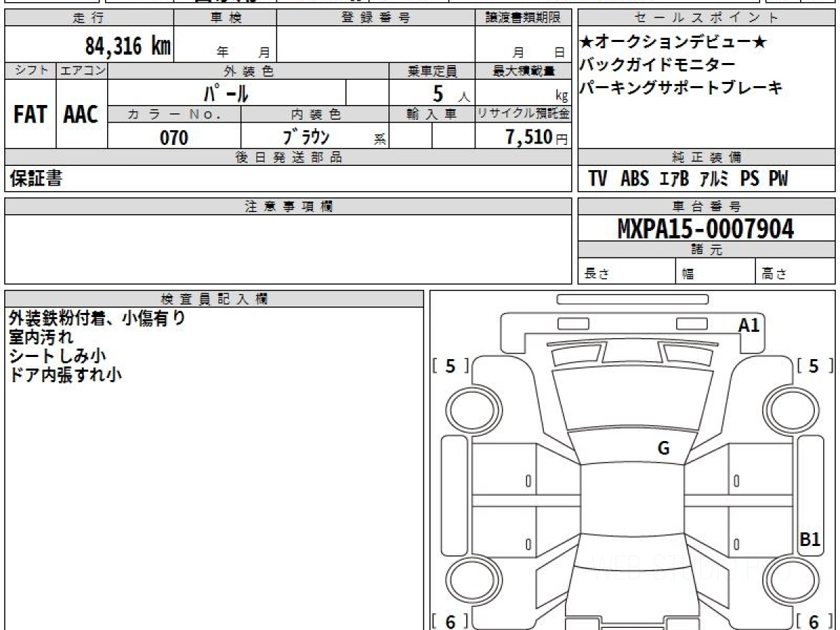Image resolution: width=840 pixels, height=630 pixels.
Task: Select the left [ 5 ] tire marker
Action: click(x=451, y=366)
